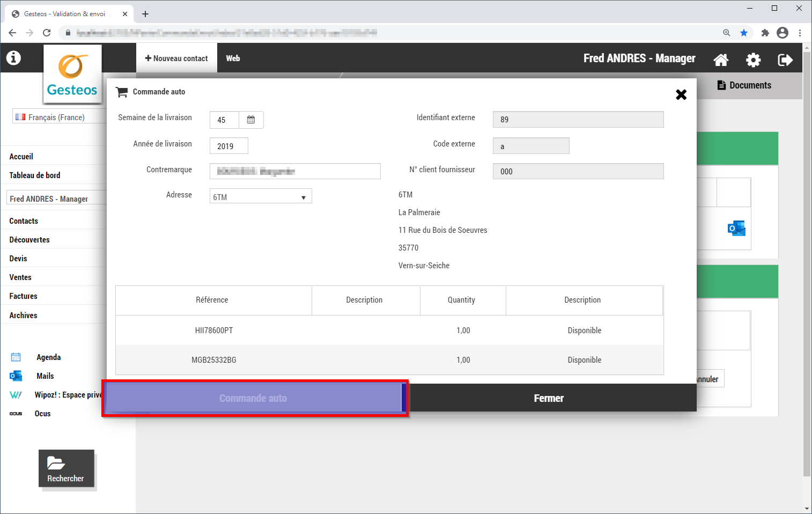This screenshot has width=812, height=514.
Task: Click the Fermer button
Action: (x=549, y=398)
